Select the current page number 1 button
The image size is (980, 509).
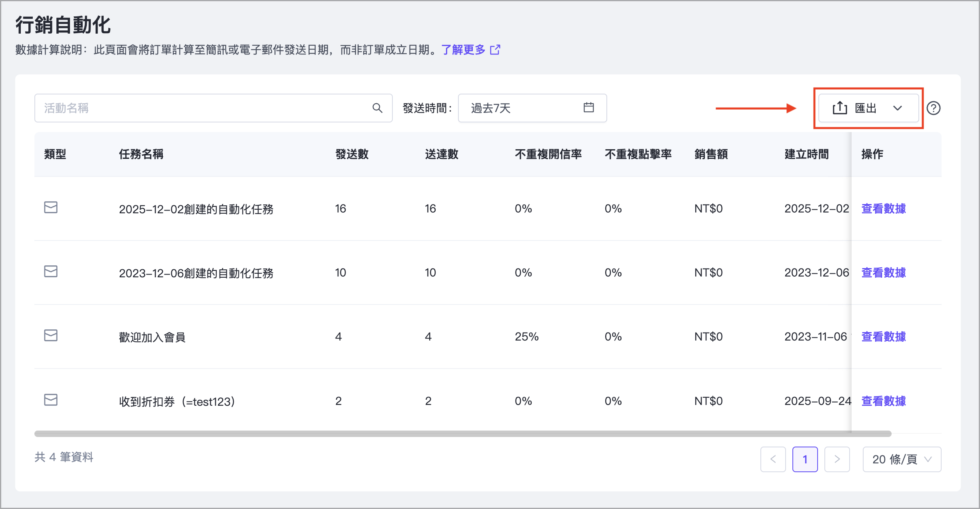[x=805, y=459]
